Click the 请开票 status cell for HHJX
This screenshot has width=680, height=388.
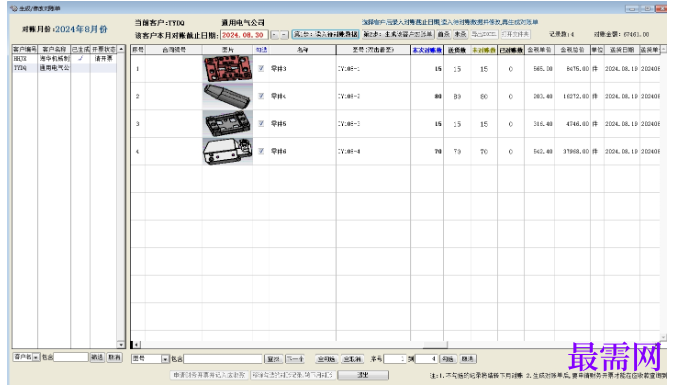pyautogui.click(x=103, y=58)
